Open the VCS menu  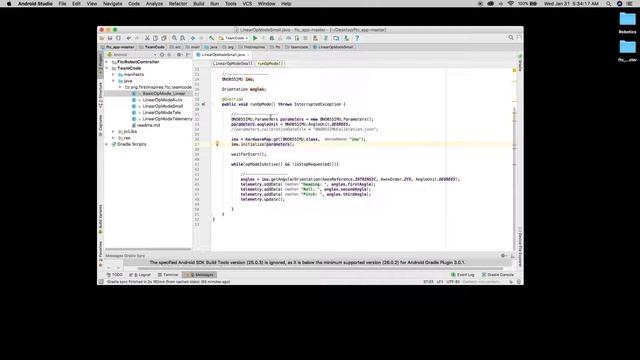(247, 4)
